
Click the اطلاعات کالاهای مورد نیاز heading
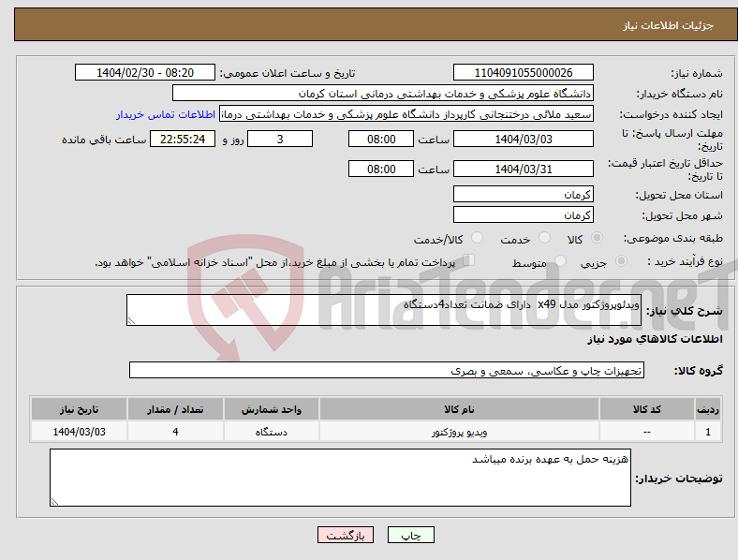[655, 339]
